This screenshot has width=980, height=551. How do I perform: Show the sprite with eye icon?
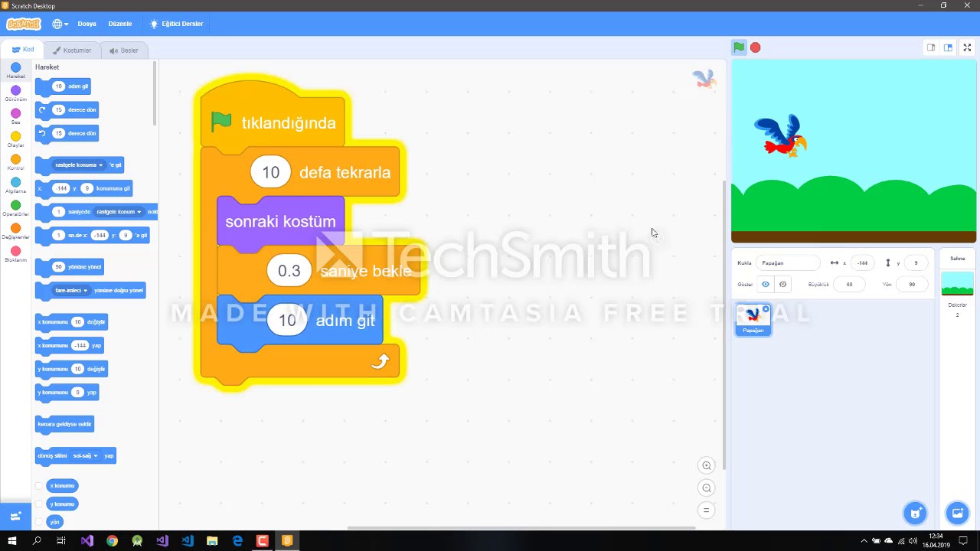[x=766, y=284]
